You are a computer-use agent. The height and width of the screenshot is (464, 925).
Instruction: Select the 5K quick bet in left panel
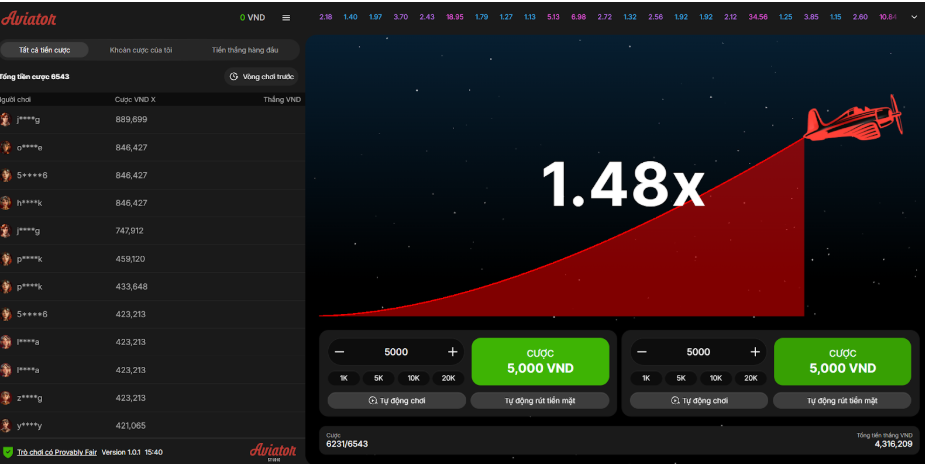tap(379, 379)
